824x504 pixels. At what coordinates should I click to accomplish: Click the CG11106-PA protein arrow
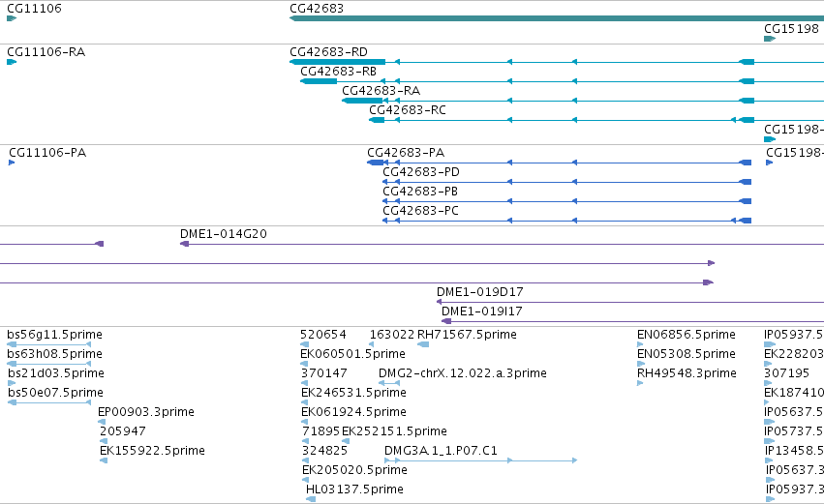click(12, 163)
